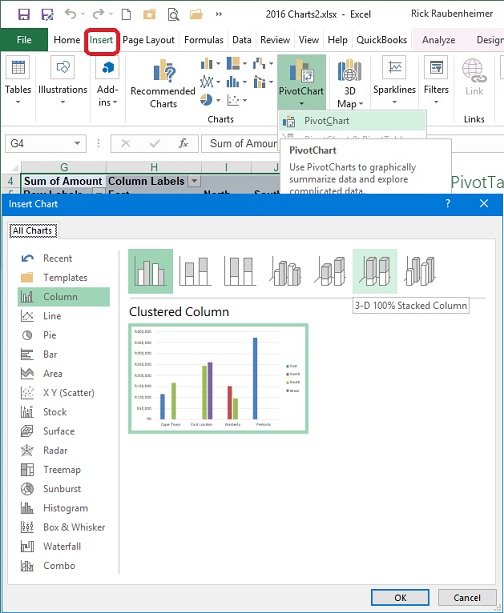Expand the Add-ins dropdown
Viewport: 504px width, 613px height.
(x=115, y=103)
